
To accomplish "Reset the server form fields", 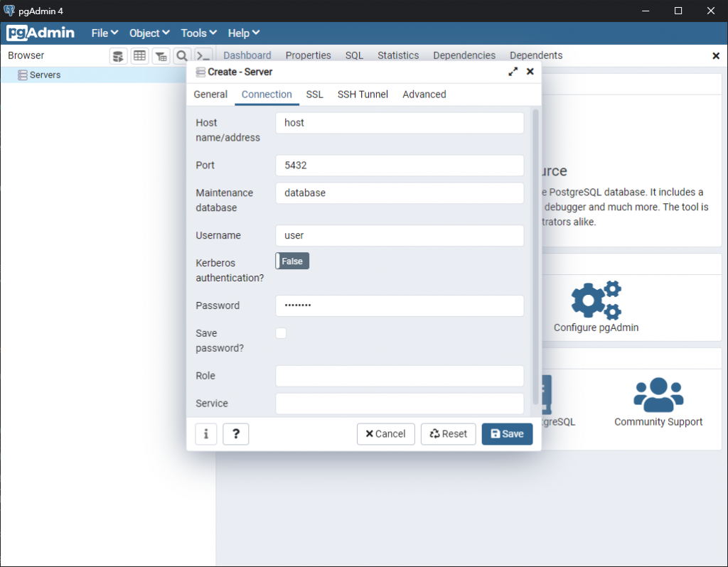I will click(x=449, y=434).
